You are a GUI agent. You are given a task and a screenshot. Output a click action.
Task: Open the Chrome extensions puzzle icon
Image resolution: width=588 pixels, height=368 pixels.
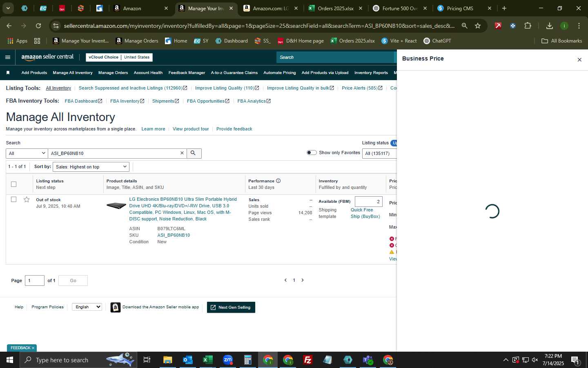coord(528,26)
